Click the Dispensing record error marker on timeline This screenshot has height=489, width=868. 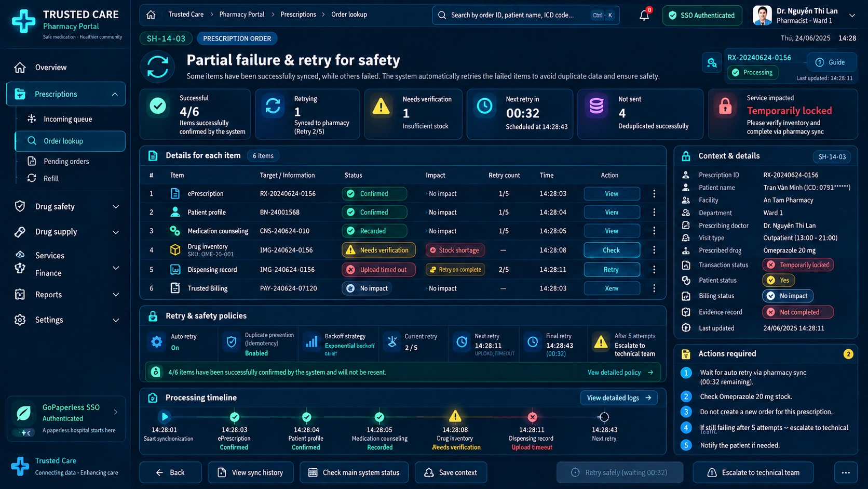[x=532, y=417]
